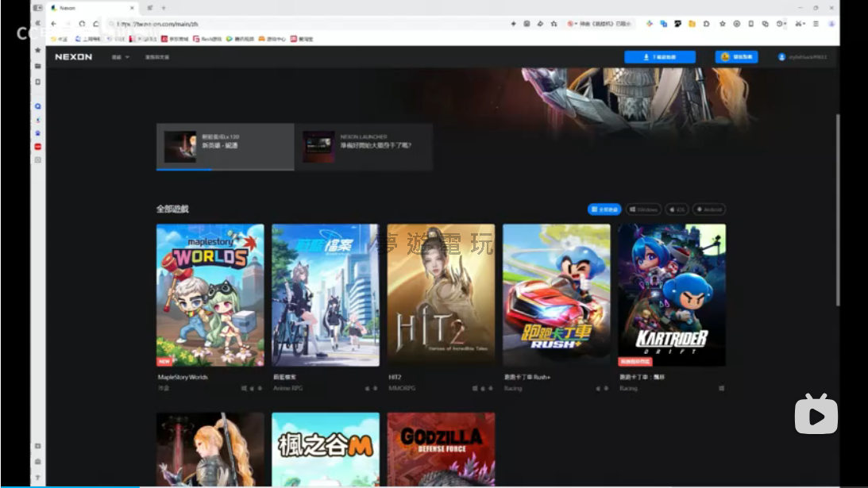Click the red icon in browser sidebar
Image resolution: width=868 pixels, height=488 pixels.
(x=37, y=147)
